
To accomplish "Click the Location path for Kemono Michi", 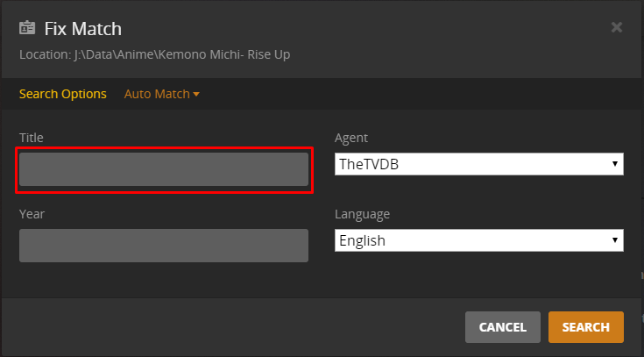I will click(x=155, y=54).
